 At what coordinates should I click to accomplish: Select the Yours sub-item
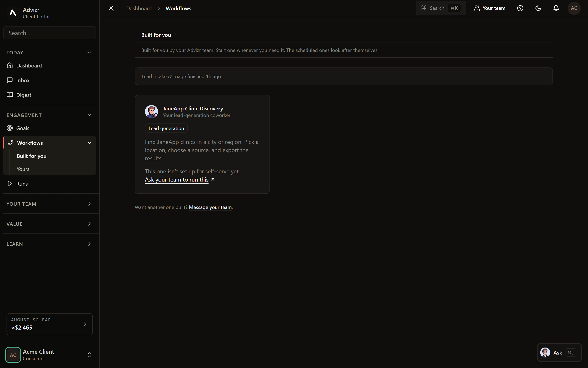(x=23, y=169)
